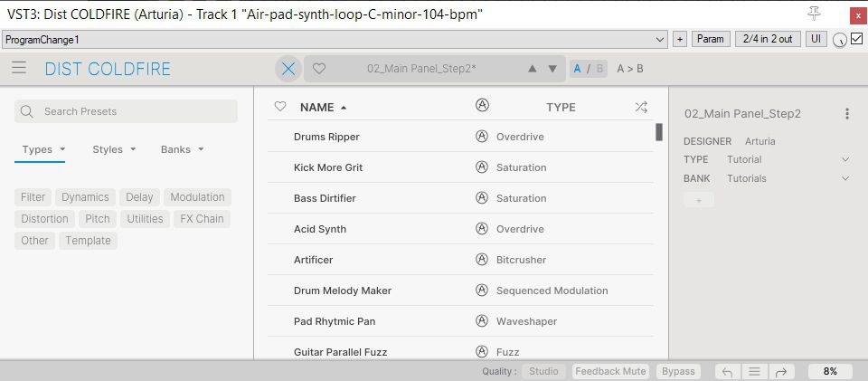Viewport: 868px width, 381px height.
Task: Click the preset list scrollbar thumb
Action: tap(659, 132)
